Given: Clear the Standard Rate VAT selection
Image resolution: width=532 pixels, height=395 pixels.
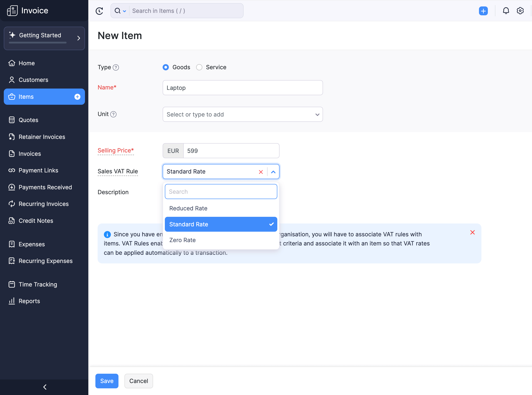Looking at the screenshot, I should pyautogui.click(x=261, y=171).
